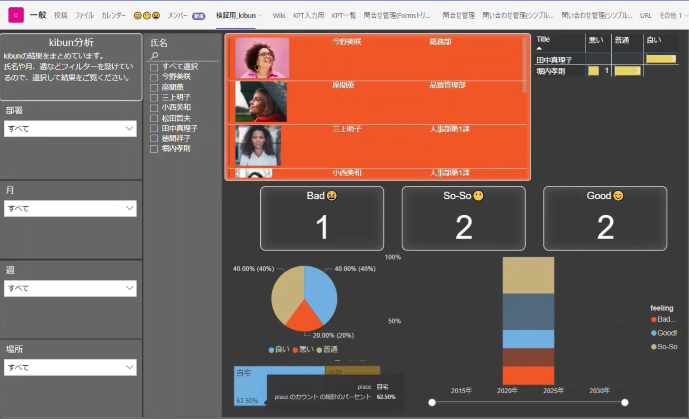The height and width of the screenshot is (419, 689).
Task: Click the Bad count card
Action: click(322, 218)
